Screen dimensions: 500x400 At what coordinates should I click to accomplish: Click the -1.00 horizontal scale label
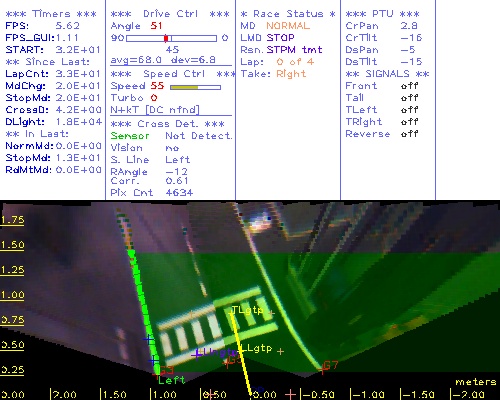[x=368, y=395]
